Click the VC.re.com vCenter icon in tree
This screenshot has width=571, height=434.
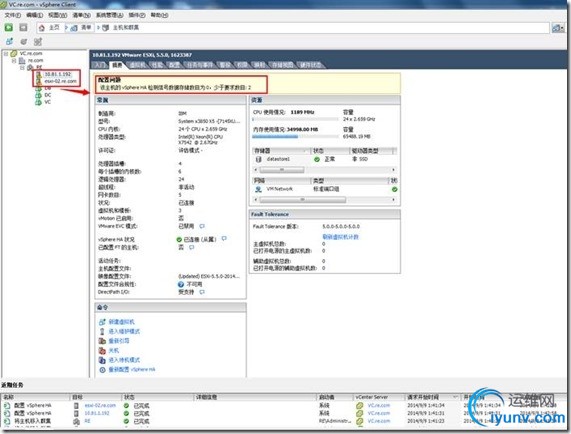pos(14,53)
